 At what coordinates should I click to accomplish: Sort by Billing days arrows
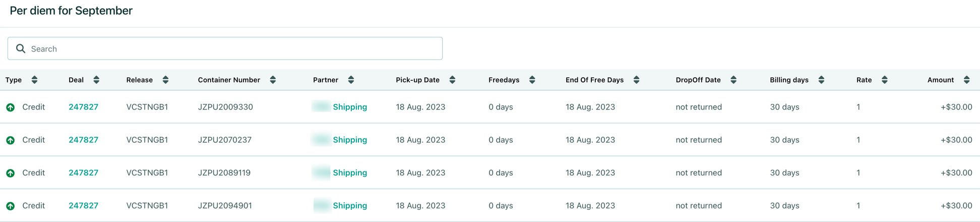click(821, 80)
